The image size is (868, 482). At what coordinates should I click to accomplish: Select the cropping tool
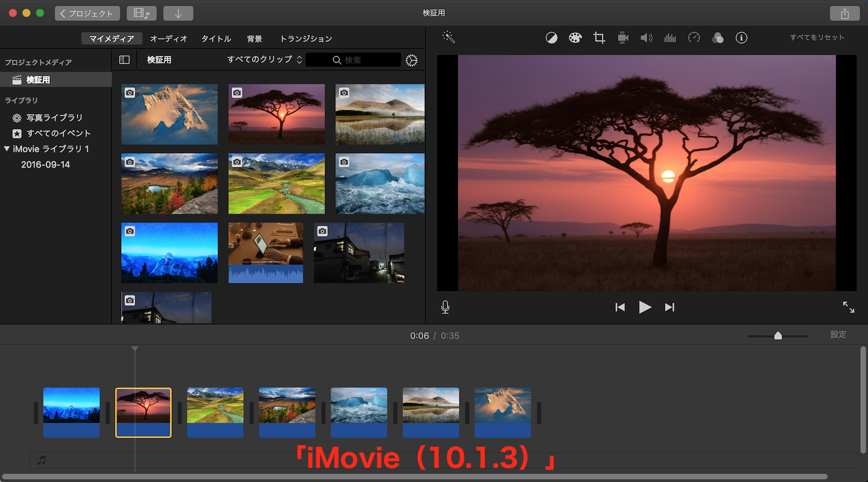[599, 37]
